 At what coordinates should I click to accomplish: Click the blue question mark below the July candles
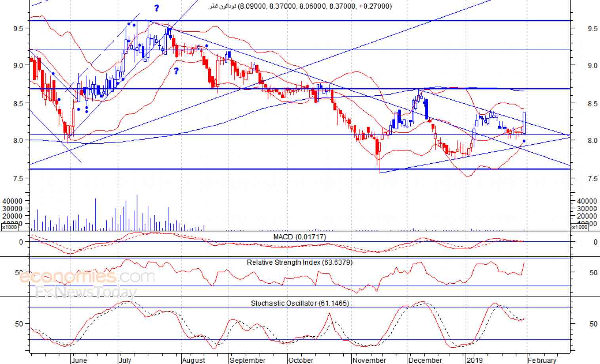(x=176, y=71)
